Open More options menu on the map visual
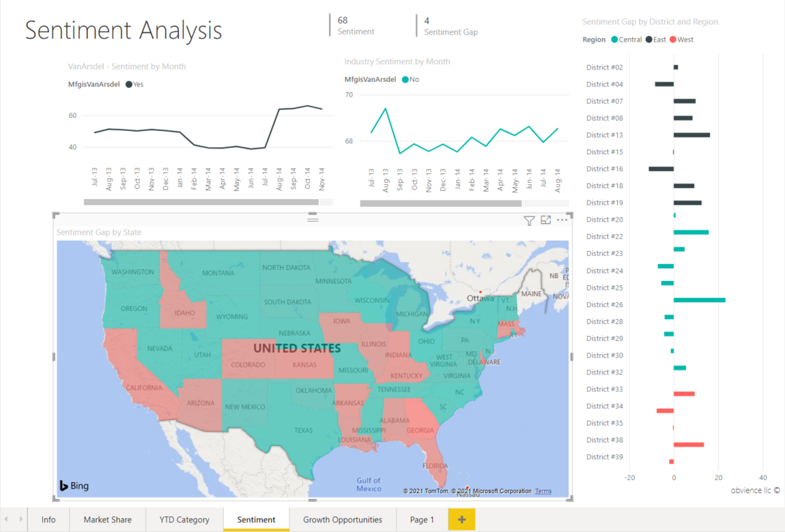Image resolution: width=785 pixels, height=532 pixels. pos(562,220)
